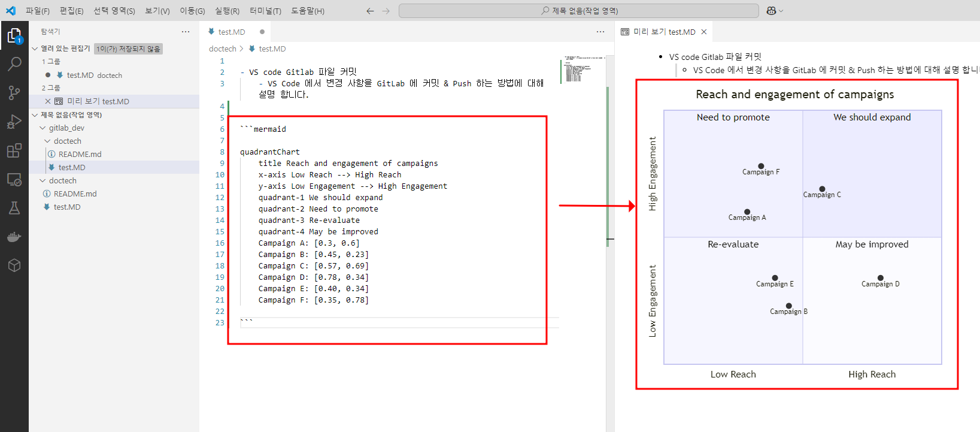
Task: Click doctech in the editor breadcrumb
Action: (x=223, y=49)
